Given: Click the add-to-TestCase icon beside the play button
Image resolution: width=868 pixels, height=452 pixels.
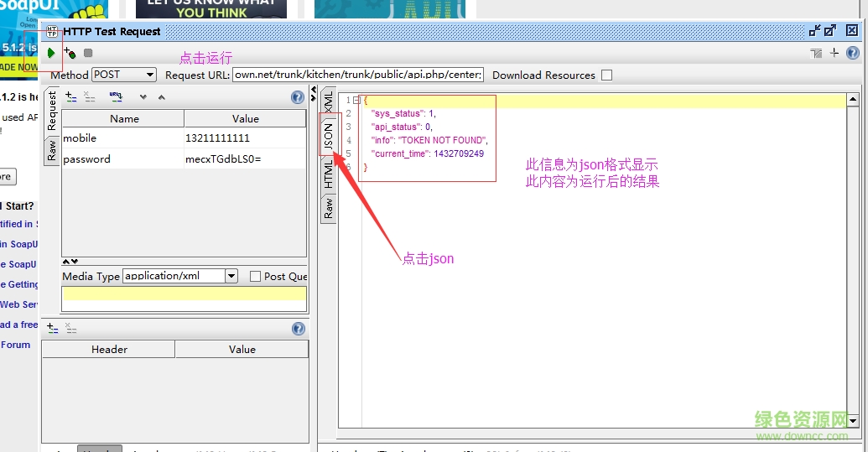Looking at the screenshot, I should click(70, 53).
